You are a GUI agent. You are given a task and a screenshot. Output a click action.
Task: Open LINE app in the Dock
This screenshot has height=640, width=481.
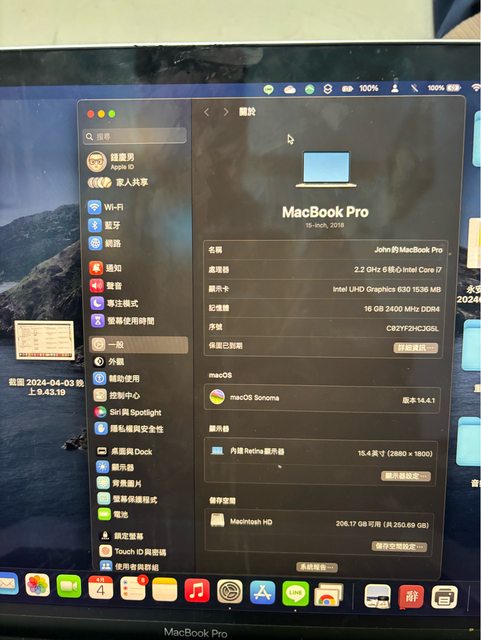[x=295, y=593]
